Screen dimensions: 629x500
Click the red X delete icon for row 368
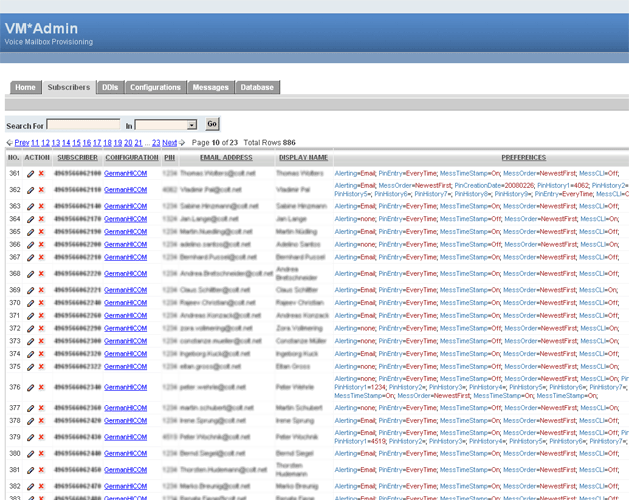pos(41,273)
